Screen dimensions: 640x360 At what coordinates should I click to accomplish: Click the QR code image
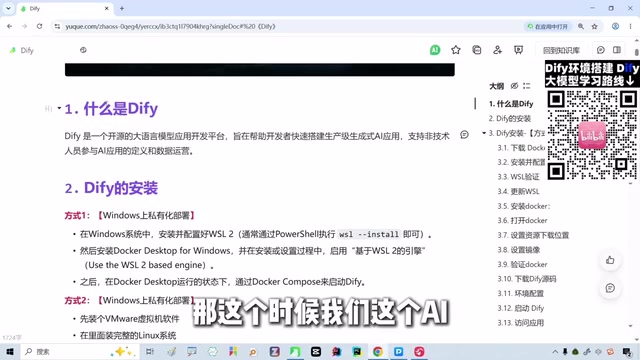[592, 135]
